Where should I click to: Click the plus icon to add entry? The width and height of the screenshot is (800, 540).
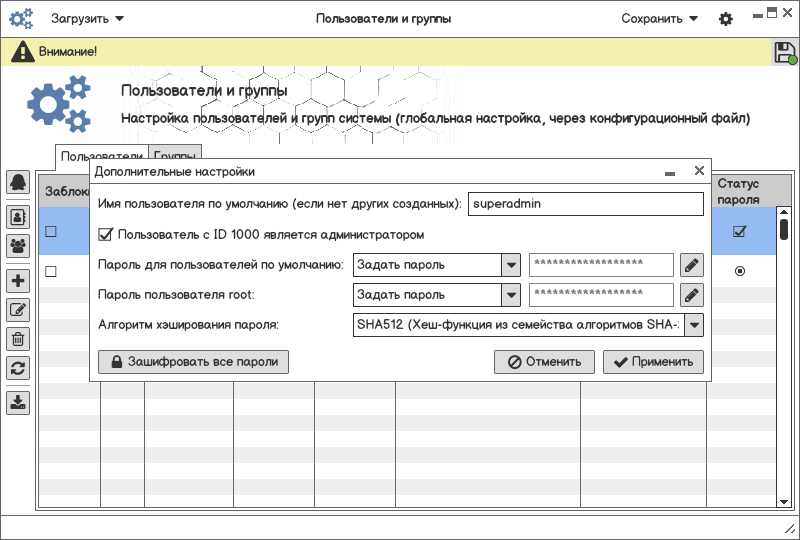click(18, 281)
